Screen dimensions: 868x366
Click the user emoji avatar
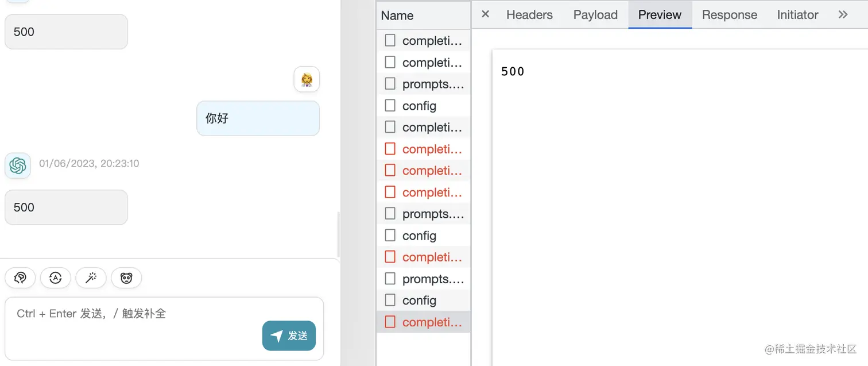coord(307,79)
